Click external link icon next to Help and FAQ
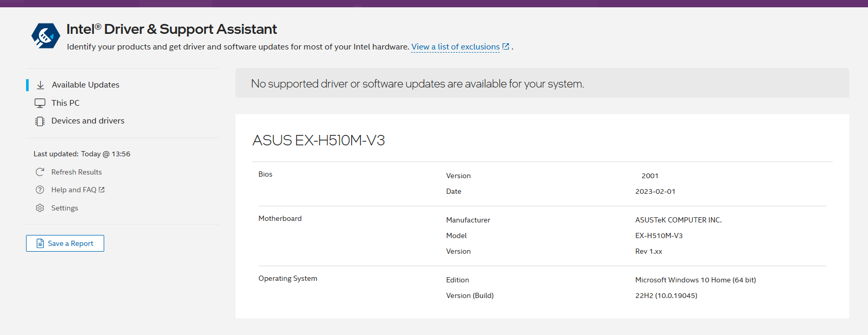 click(102, 190)
